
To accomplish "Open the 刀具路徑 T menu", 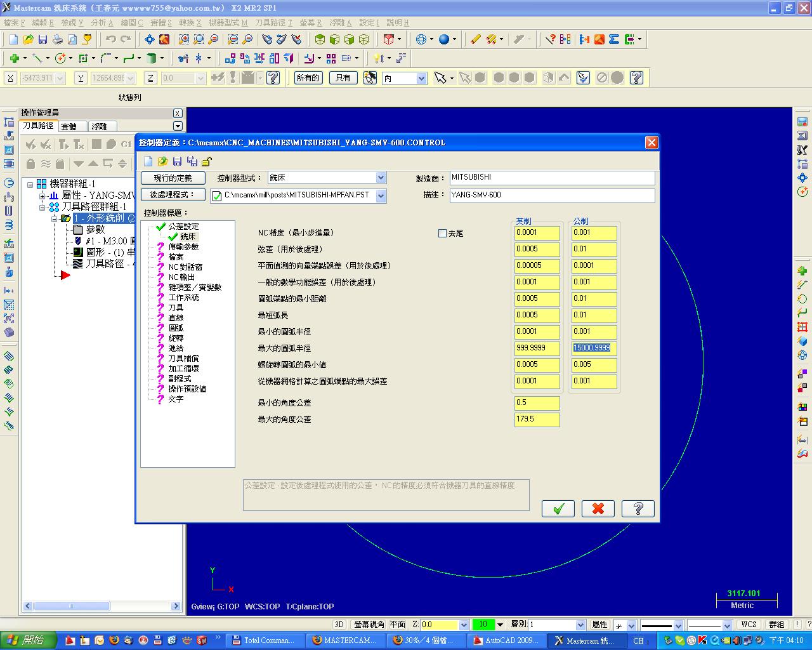I will point(273,23).
